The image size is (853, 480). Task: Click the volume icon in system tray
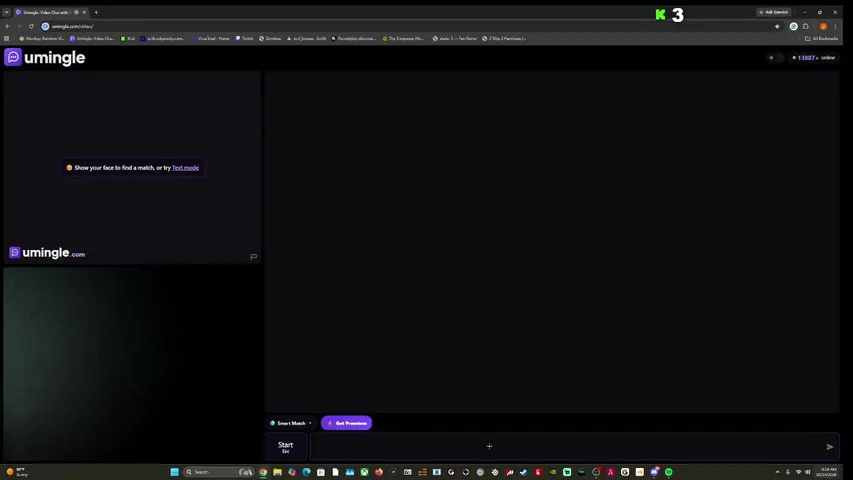tap(808, 472)
